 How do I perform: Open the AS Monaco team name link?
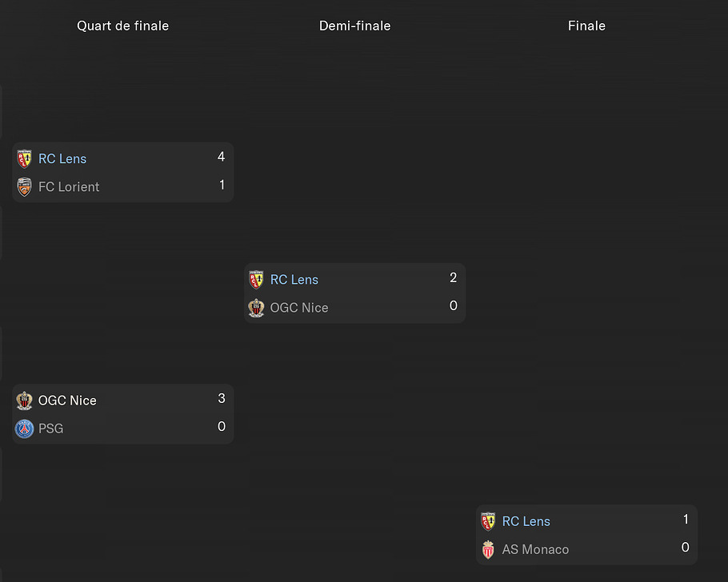point(535,549)
